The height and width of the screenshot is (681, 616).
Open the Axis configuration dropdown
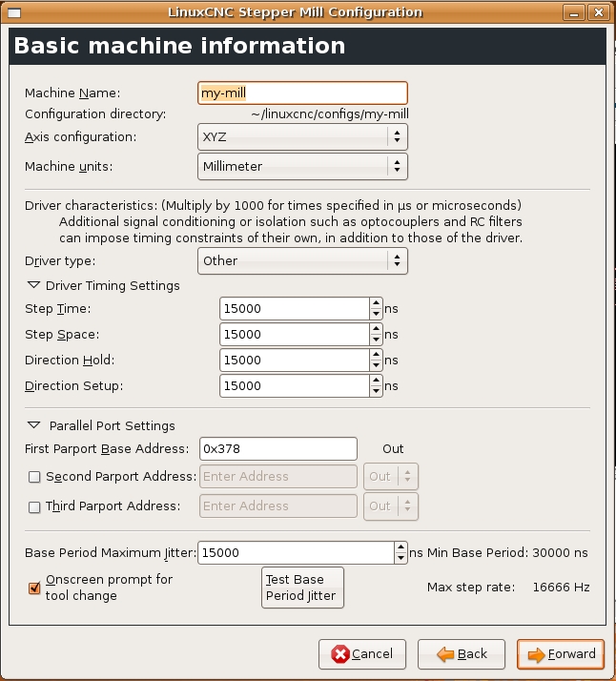pos(302,137)
